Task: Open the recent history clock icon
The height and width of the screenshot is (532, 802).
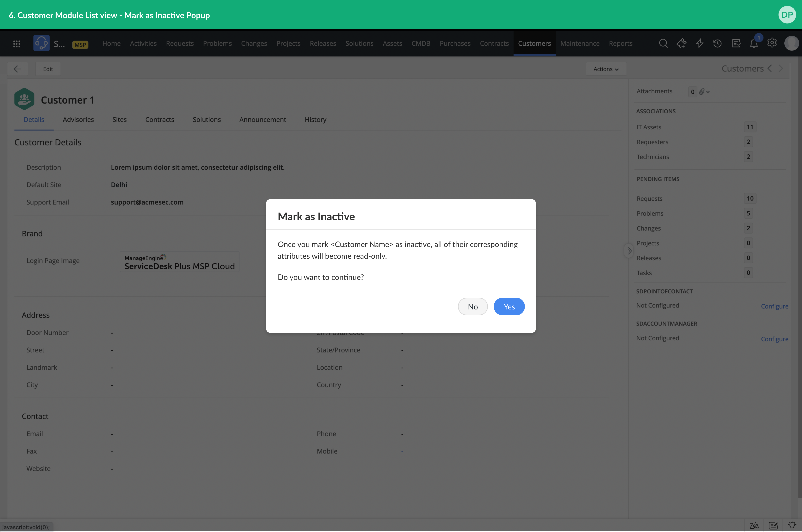Action: (x=717, y=43)
